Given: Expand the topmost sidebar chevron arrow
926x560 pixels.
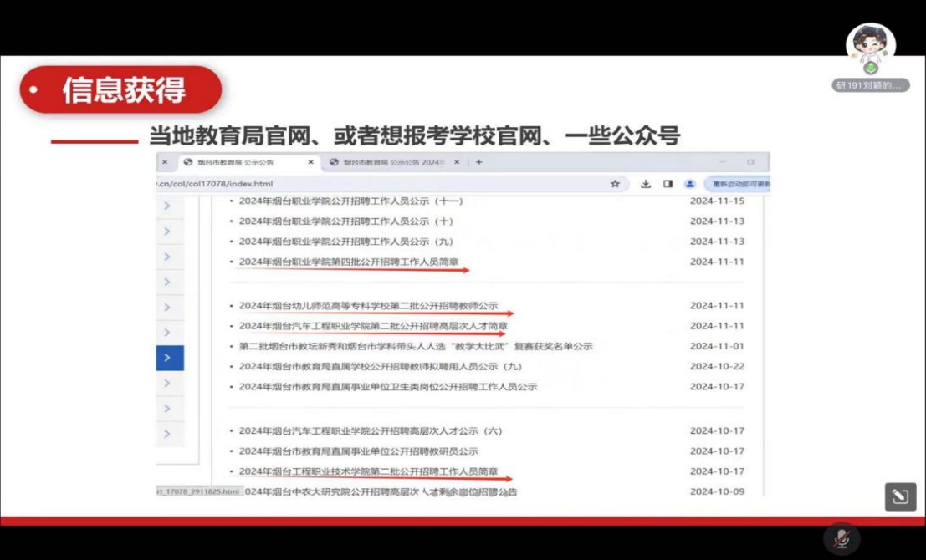Looking at the screenshot, I should point(168,206).
